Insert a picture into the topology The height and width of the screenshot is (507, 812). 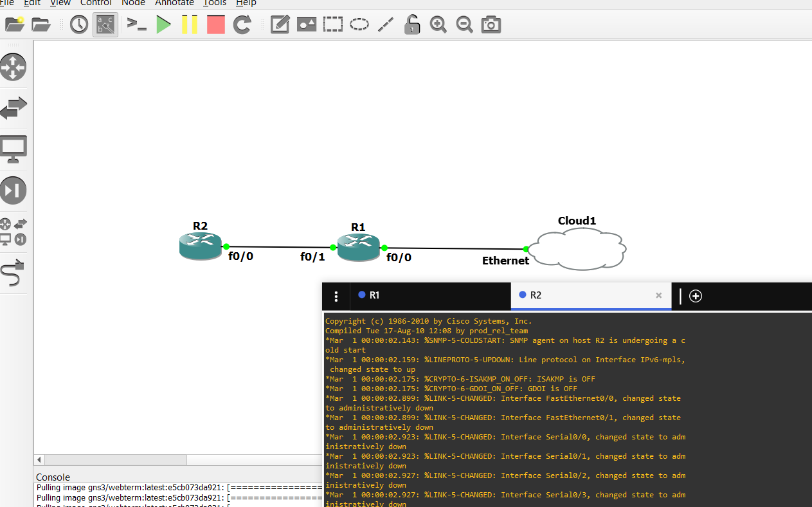(x=306, y=24)
